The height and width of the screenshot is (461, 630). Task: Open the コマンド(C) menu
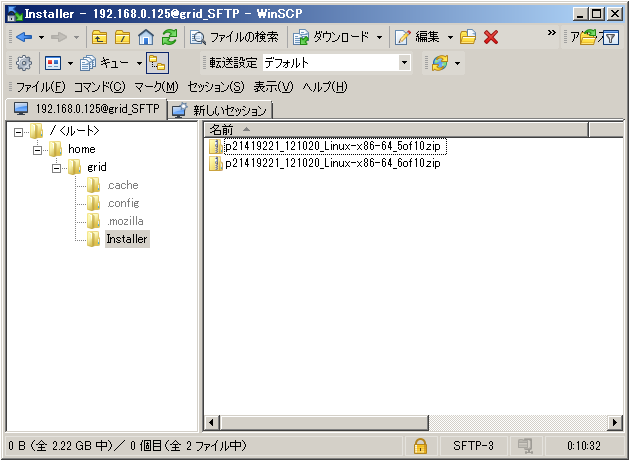click(100, 87)
